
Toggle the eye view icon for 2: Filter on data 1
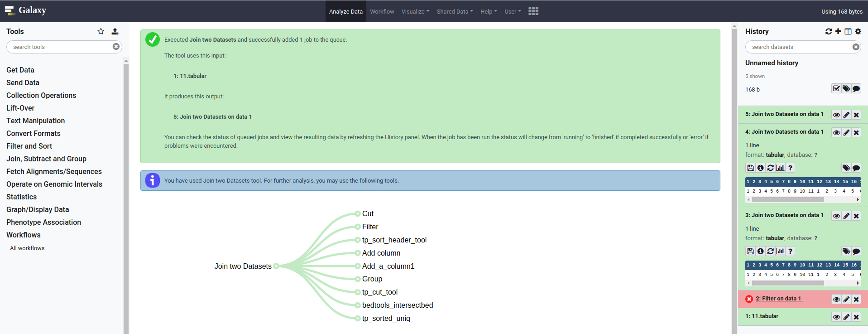point(836,299)
